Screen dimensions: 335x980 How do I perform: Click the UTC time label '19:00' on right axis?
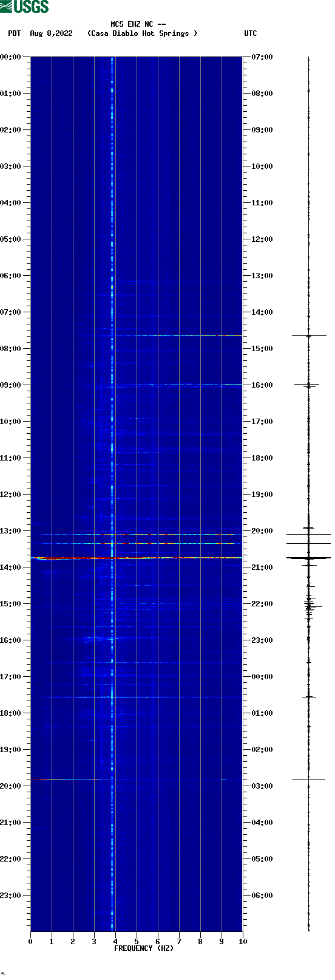pos(262,495)
